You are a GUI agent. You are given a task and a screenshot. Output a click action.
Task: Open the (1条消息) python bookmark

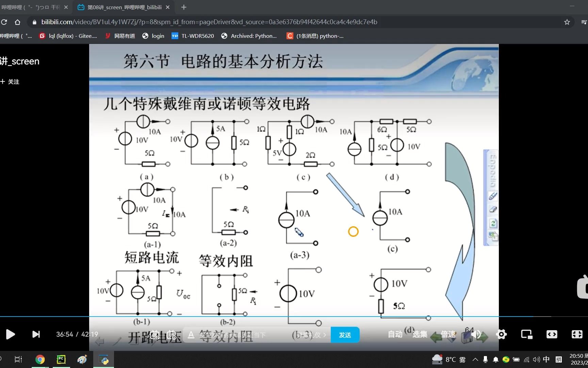point(315,36)
